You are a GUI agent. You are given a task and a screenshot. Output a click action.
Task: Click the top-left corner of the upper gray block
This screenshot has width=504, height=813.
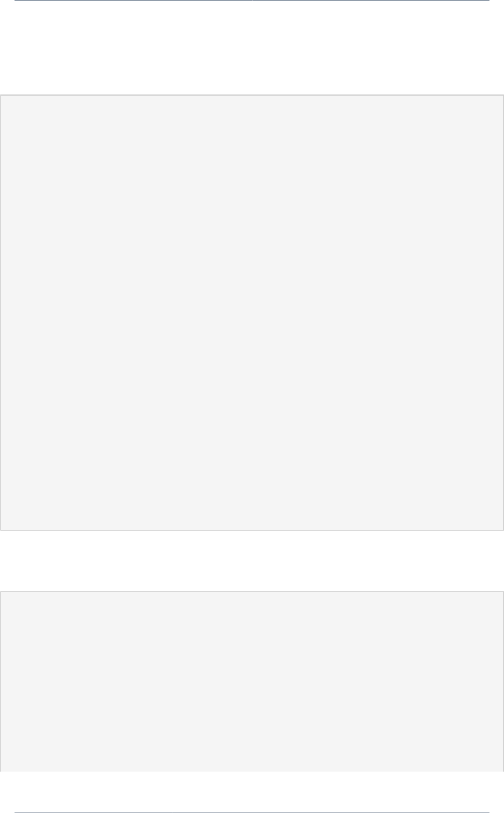1,96
